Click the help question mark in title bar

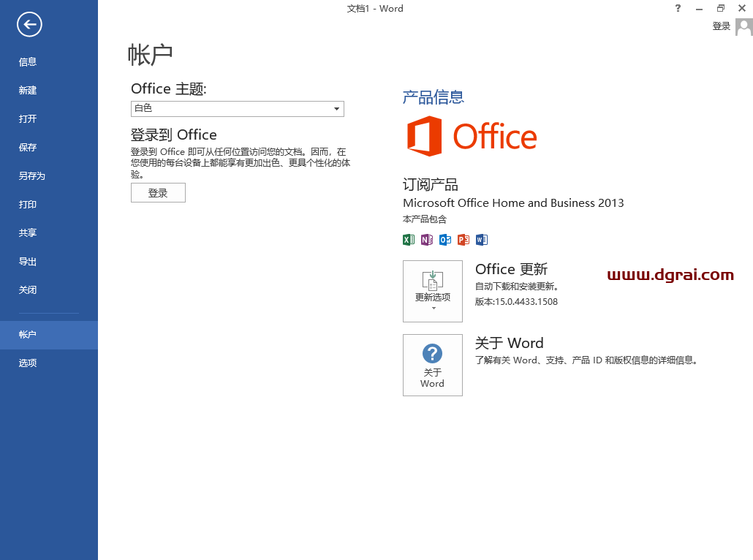pyautogui.click(x=678, y=8)
